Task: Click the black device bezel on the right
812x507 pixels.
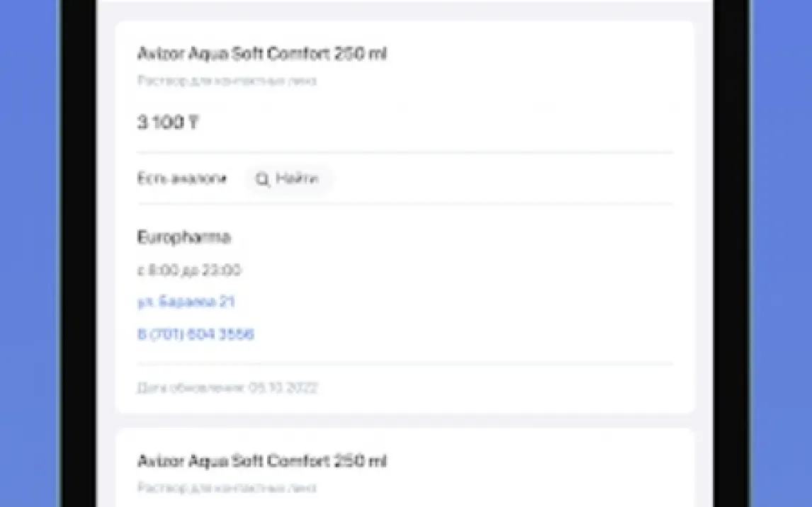Action: (x=731, y=253)
